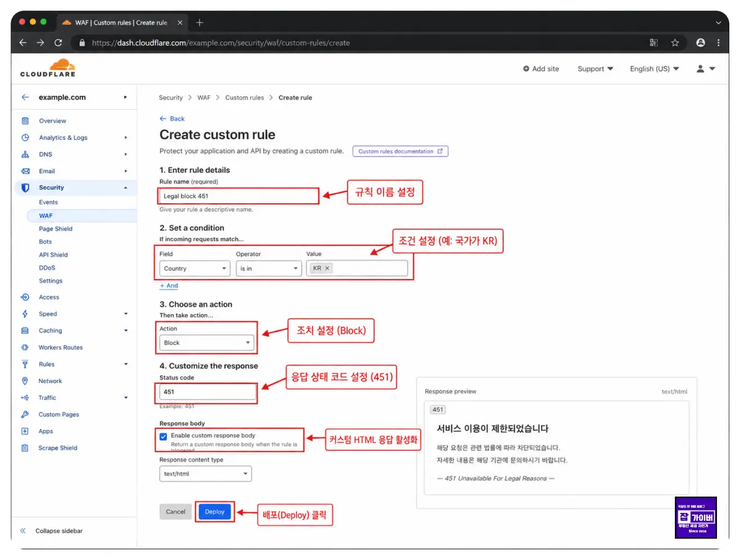740x560 pixels.
Task: Open DDoS in the sidebar
Action: [47, 268]
